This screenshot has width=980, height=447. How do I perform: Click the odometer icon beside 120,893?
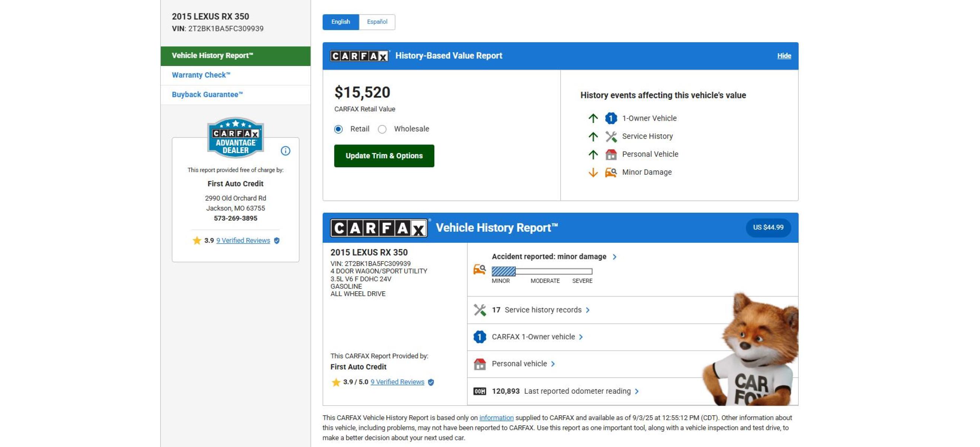click(x=479, y=391)
